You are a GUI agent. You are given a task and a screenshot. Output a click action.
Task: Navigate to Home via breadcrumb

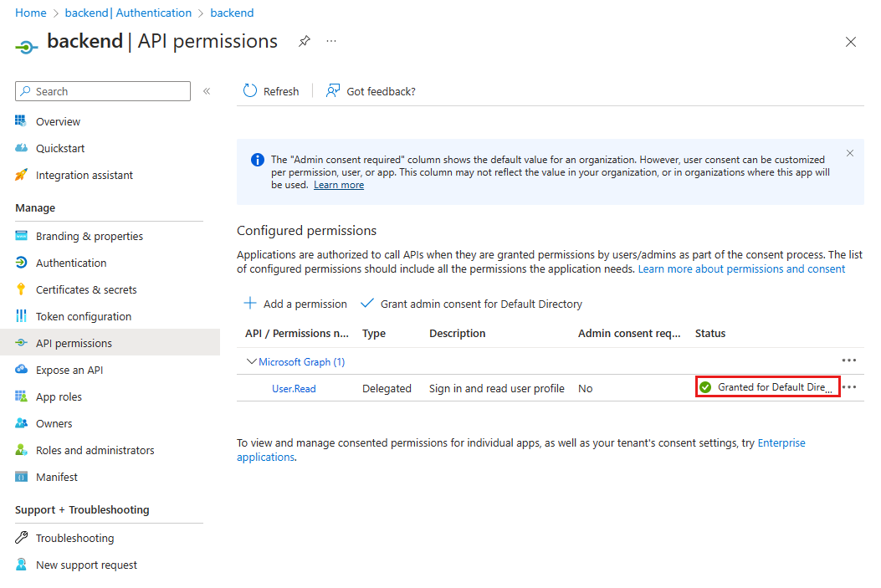coord(30,13)
